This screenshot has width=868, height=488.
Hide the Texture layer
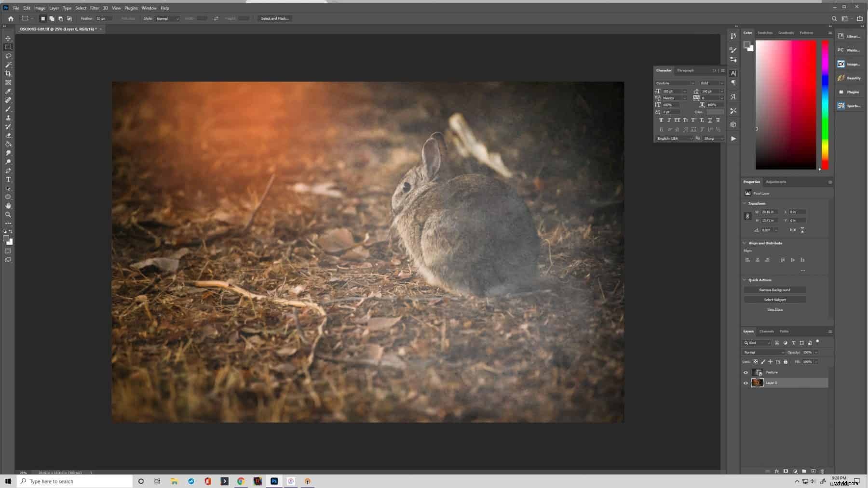[746, 372]
